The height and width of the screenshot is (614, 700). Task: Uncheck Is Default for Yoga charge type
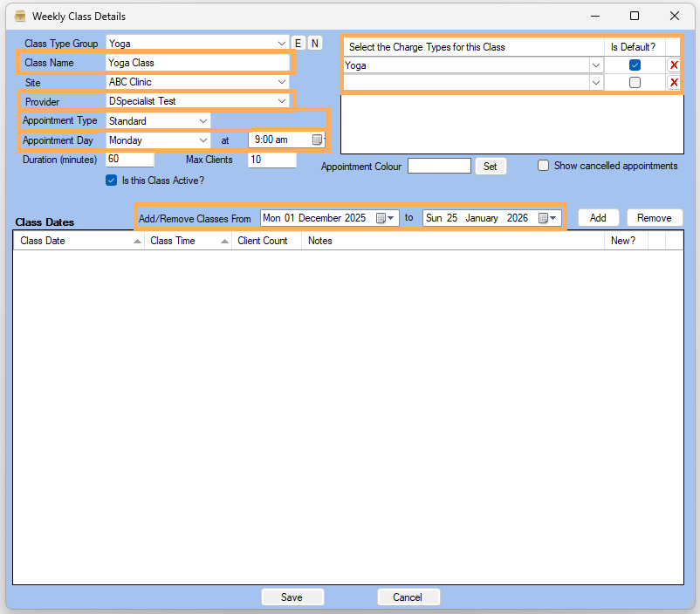[635, 65]
